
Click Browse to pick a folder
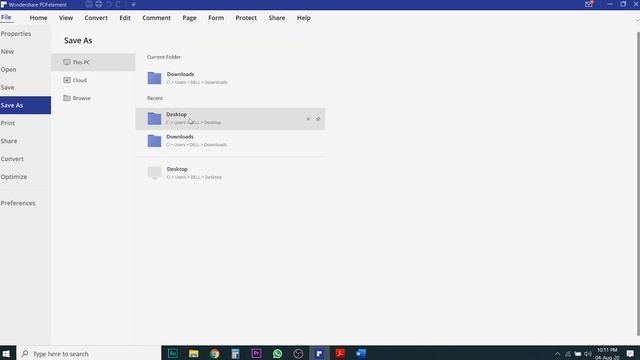coord(93,98)
